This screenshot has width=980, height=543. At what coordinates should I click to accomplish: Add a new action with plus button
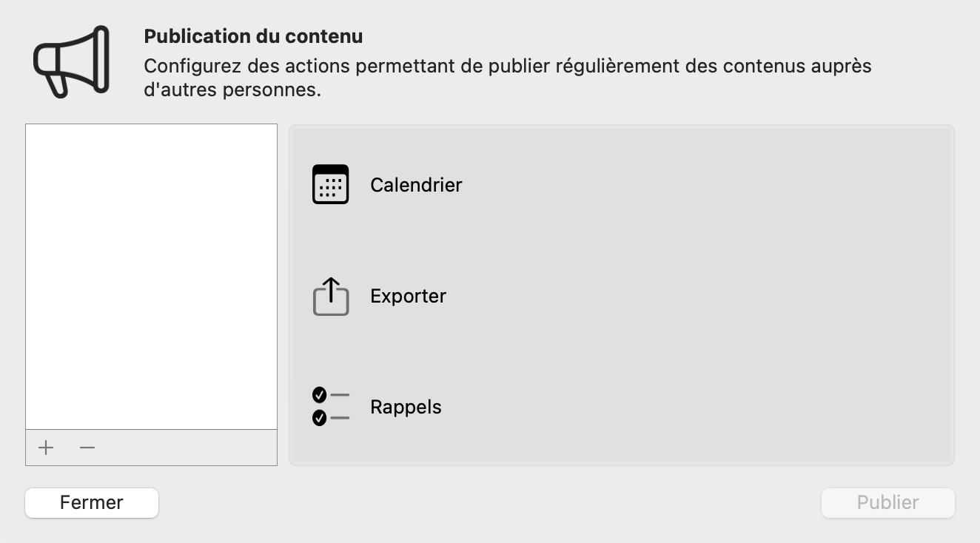click(x=46, y=448)
